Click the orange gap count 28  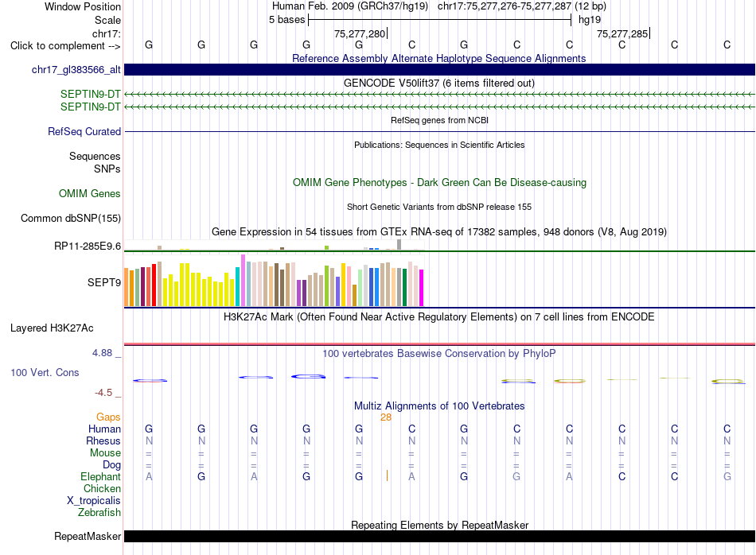pyautogui.click(x=386, y=417)
